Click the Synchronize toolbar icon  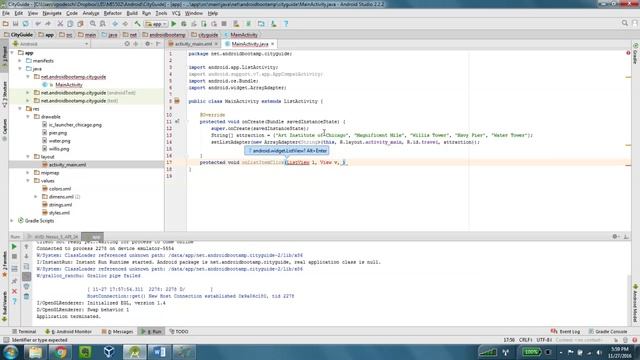pyautogui.click(x=26, y=24)
